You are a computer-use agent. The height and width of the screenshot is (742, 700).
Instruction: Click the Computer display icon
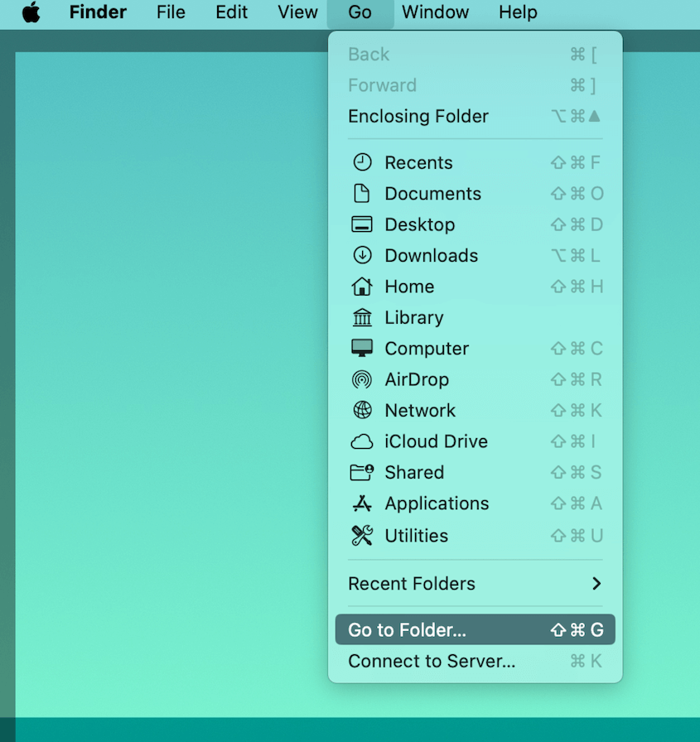coord(362,348)
